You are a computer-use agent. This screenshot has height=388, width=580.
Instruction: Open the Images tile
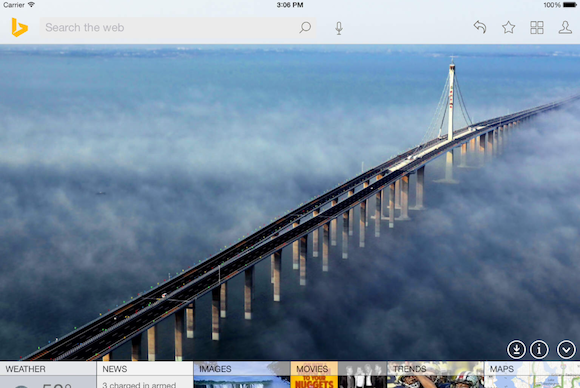pos(242,375)
